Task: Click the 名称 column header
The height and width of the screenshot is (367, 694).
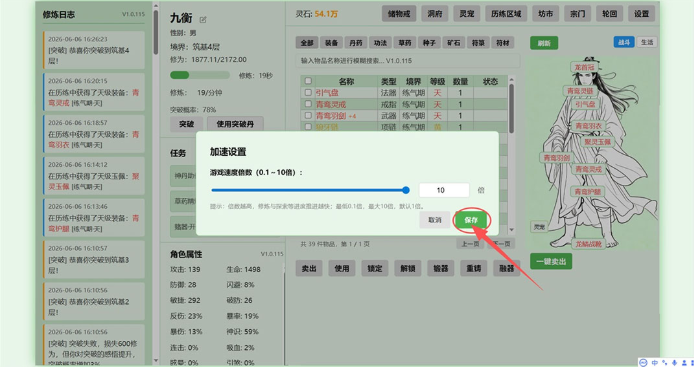Action: click(x=346, y=81)
